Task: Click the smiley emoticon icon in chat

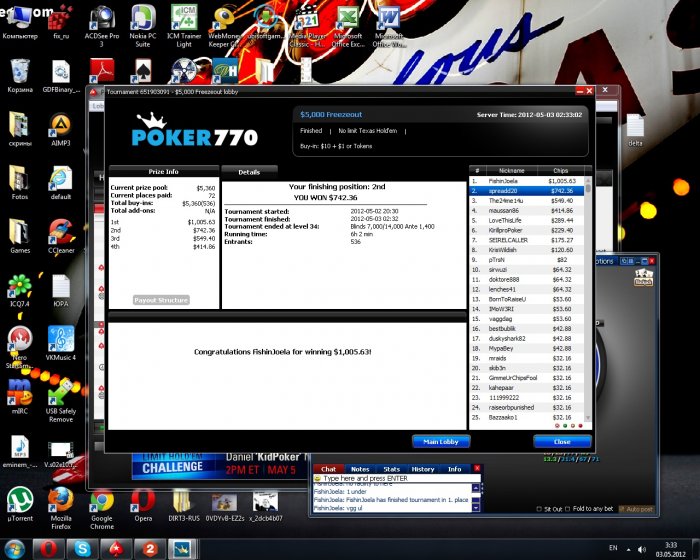Action: (x=317, y=478)
